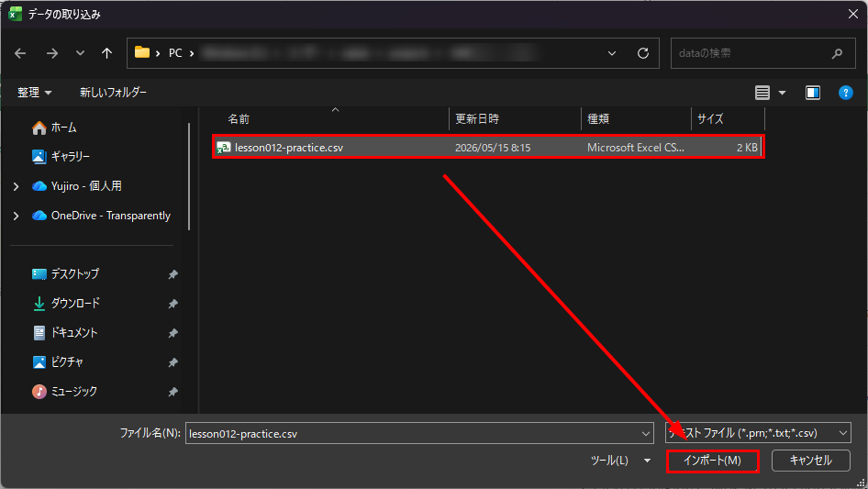
Task: Click the 2 KB size cell
Action: pos(747,148)
